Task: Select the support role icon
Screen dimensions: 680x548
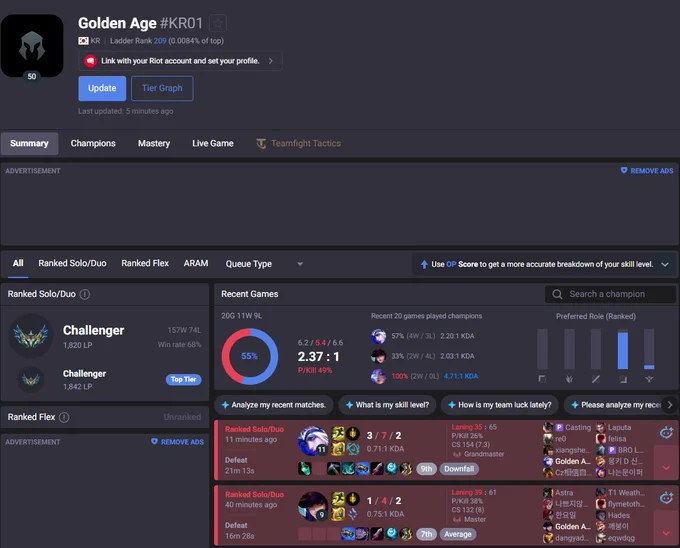Action: [649, 379]
